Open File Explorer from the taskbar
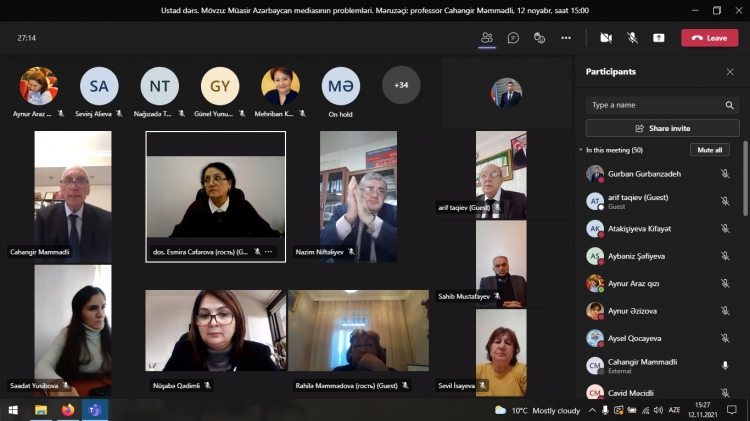 click(x=41, y=410)
